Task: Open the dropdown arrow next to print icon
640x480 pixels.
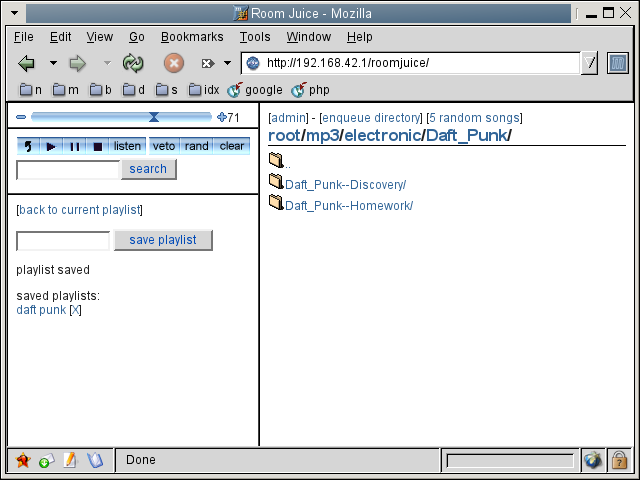Action: click(228, 63)
